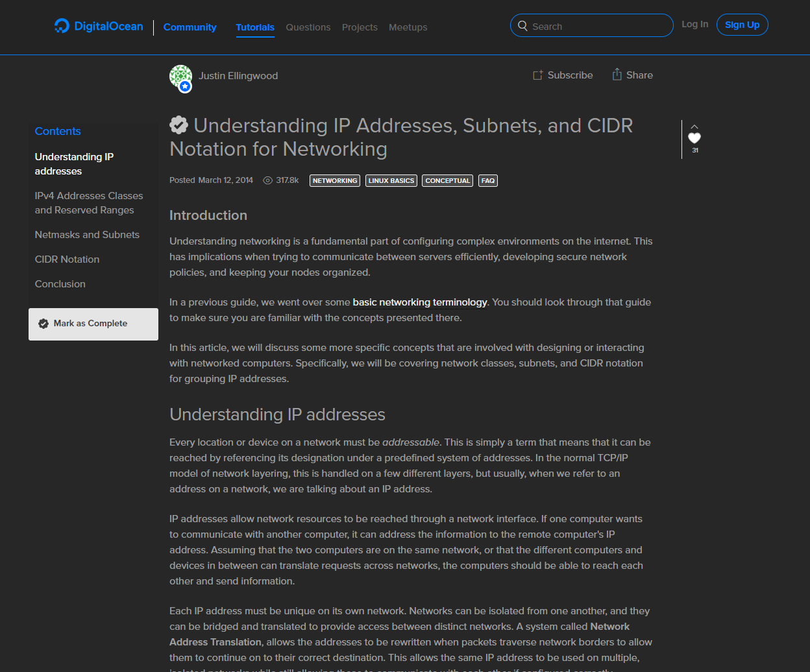Jump to Conclusion section

coord(60,284)
